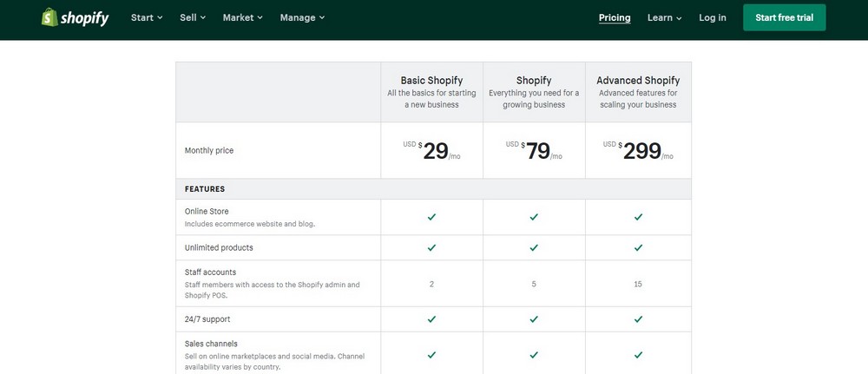Select the Shopify plan heading

(x=534, y=81)
